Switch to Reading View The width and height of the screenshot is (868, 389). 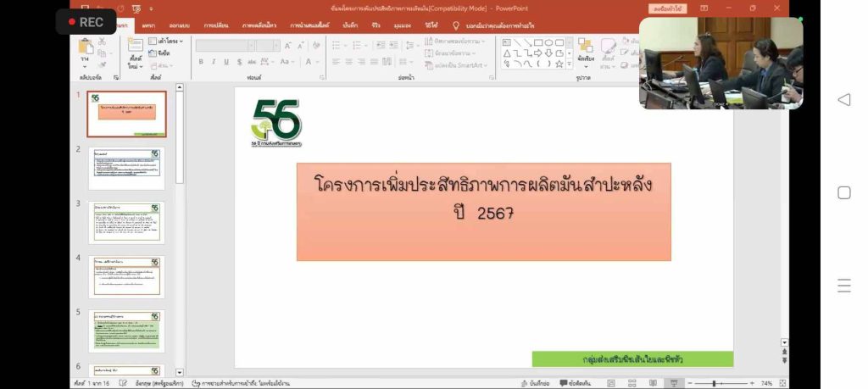coord(654,383)
